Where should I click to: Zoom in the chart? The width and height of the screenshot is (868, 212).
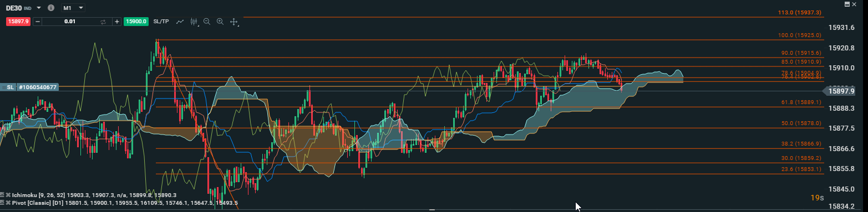coord(220,22)
